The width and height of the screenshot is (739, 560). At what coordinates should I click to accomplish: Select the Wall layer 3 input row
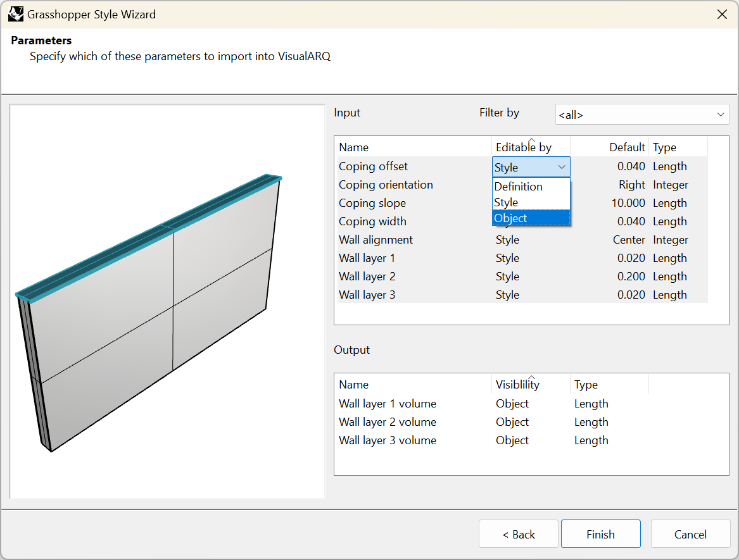tap(522, 295)
